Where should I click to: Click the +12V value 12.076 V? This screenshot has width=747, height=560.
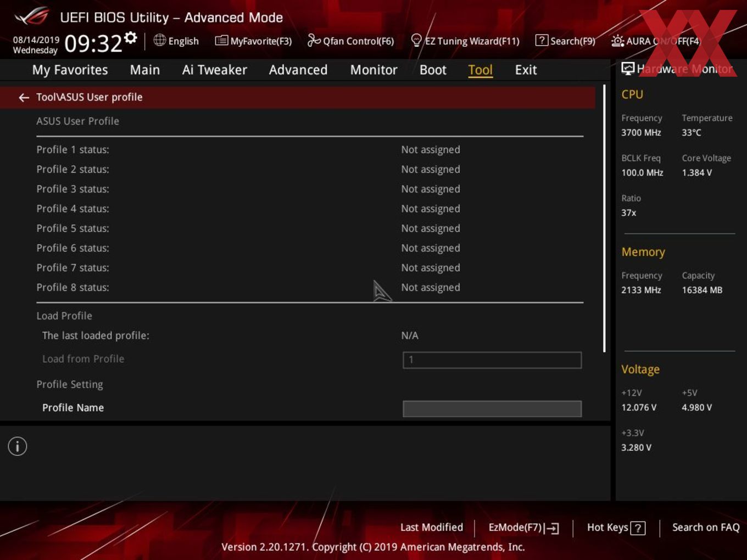point(639,407)
